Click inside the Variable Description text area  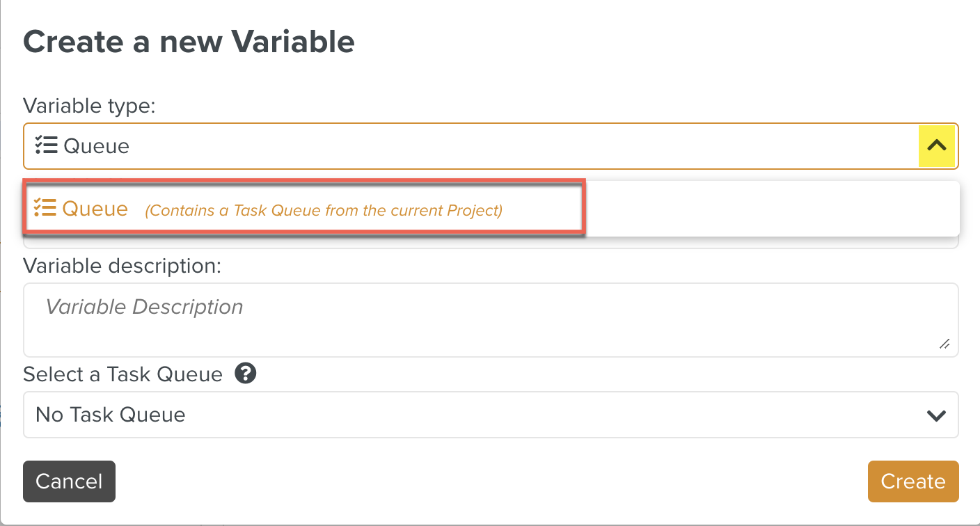click(x=487, y=320)
